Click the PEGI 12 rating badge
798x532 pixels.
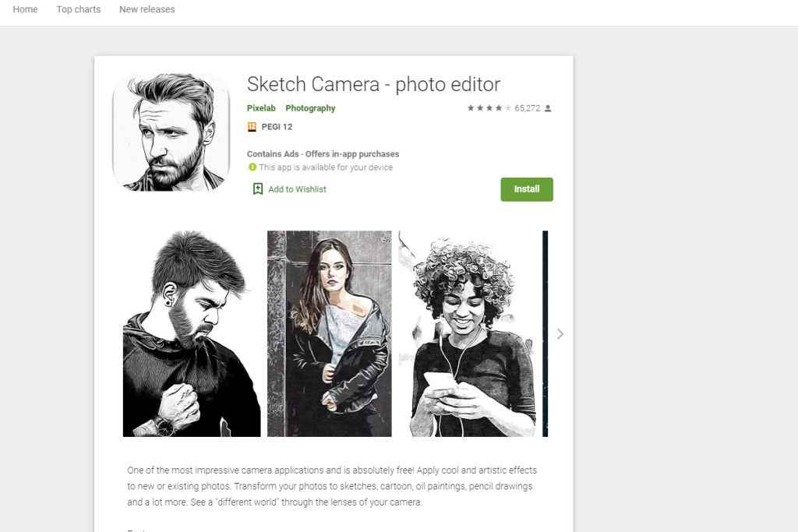click(252, 127)
